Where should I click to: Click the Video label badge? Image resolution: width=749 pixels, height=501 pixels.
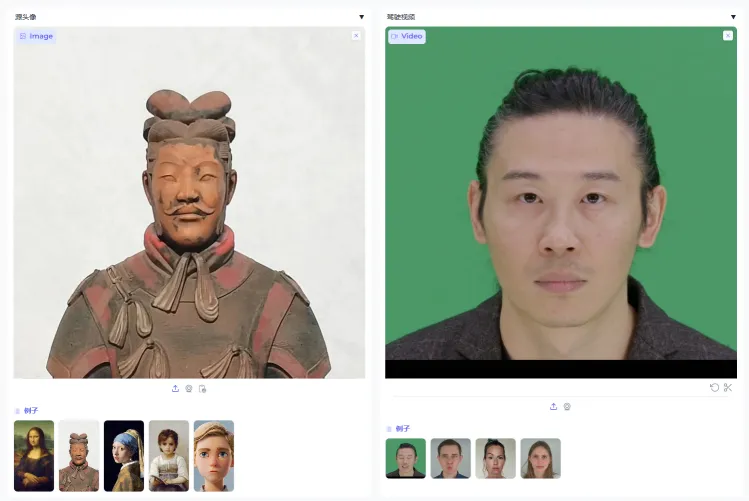(x=407, y=36)
